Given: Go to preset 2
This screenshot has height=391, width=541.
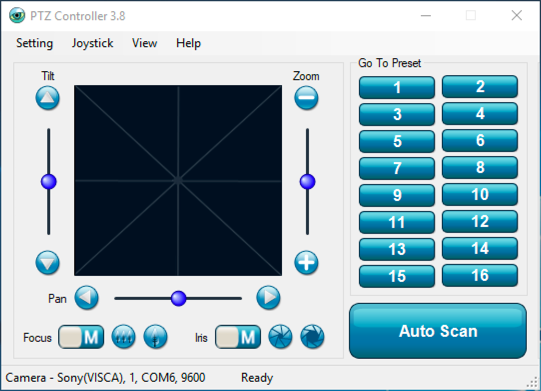Looking at the screenshot, I should (x=480, y=87).
